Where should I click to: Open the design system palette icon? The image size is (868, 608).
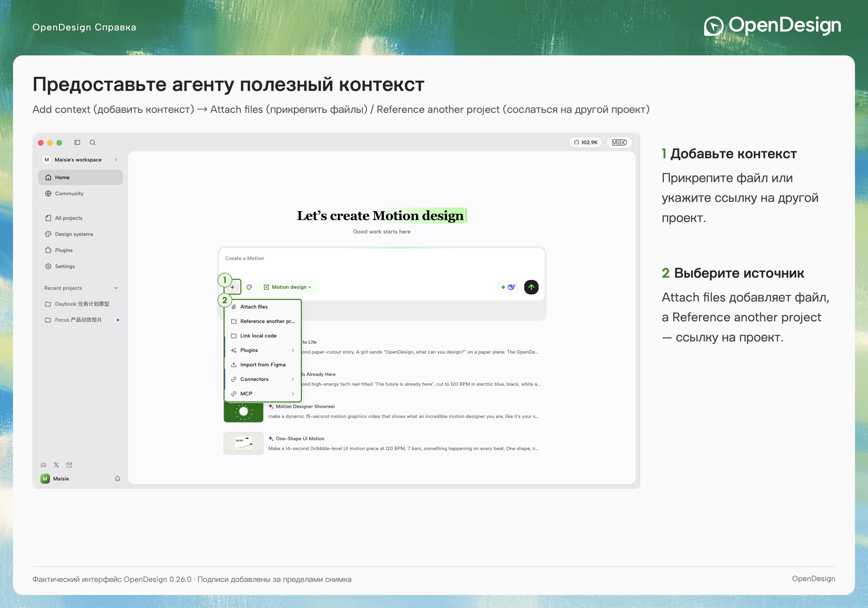(x=249, y=287)
